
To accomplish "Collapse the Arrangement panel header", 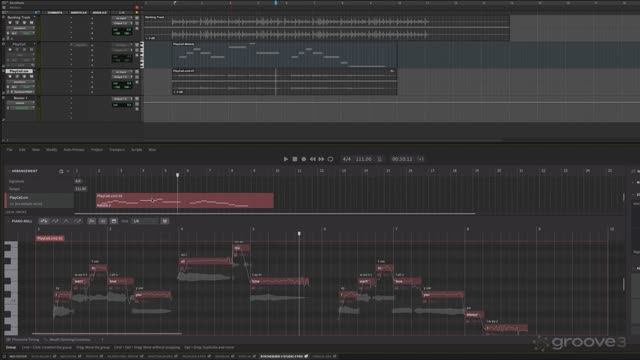I will point(9,171).
